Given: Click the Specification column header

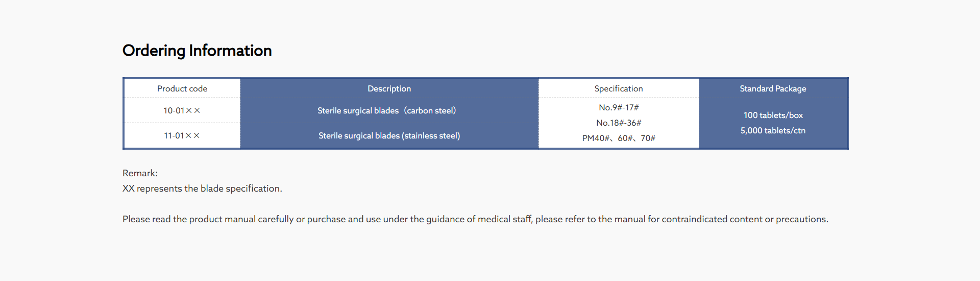Looking at the screenshot, I should (x=618, y=89).
